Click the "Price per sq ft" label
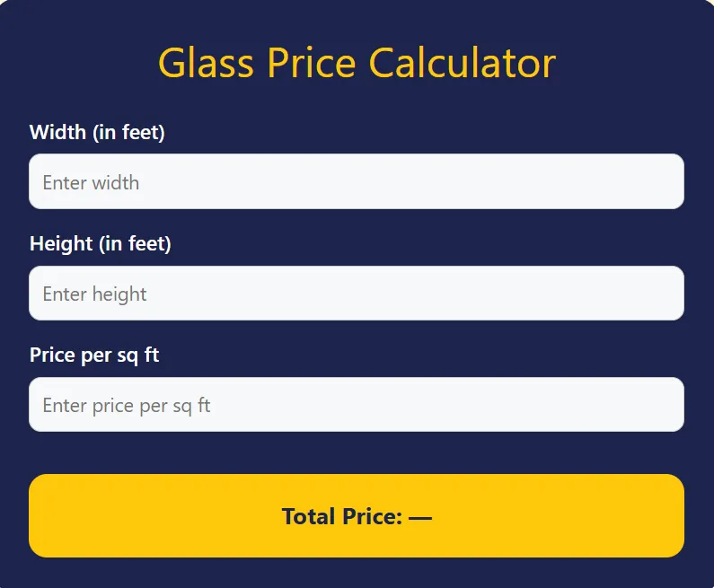 click(94, 355)
